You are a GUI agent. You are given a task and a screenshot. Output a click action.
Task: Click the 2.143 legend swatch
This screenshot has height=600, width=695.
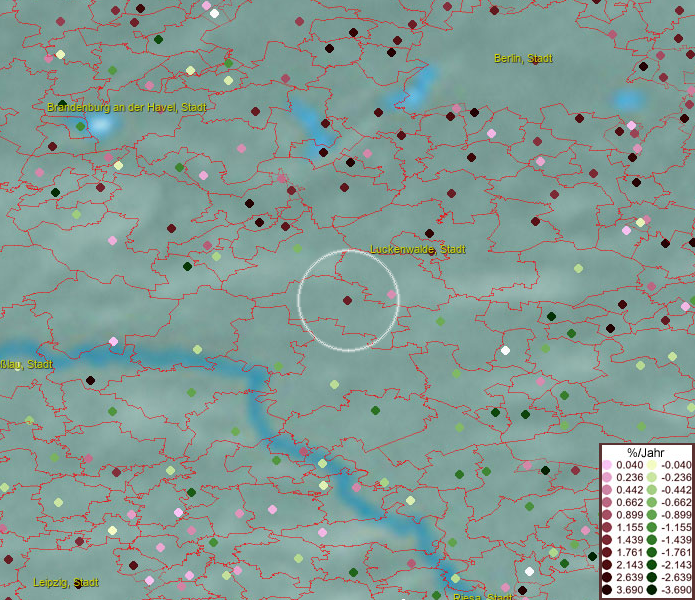coord(607,566)
